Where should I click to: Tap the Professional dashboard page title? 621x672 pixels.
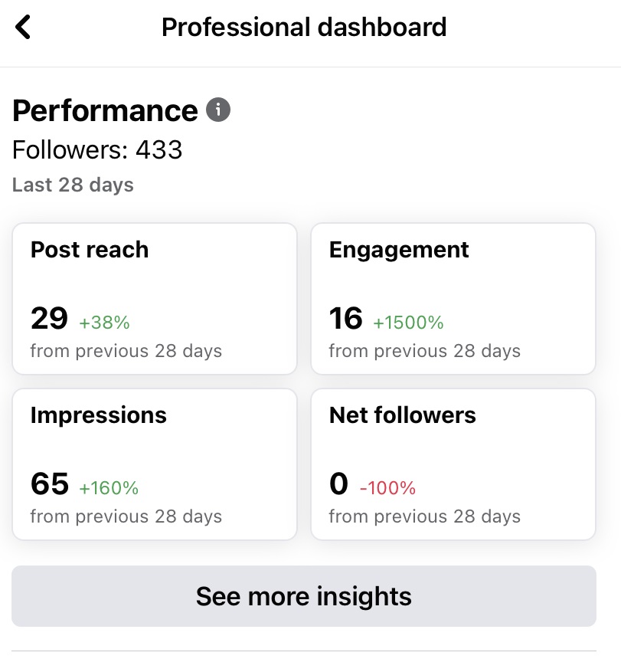click(304, 28)
